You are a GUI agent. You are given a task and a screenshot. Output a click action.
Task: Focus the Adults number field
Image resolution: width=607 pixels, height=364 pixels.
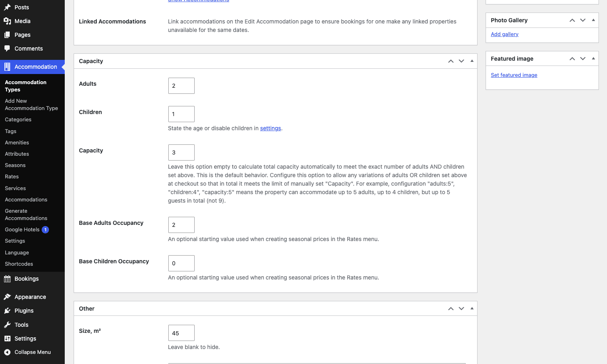[181, 86]
